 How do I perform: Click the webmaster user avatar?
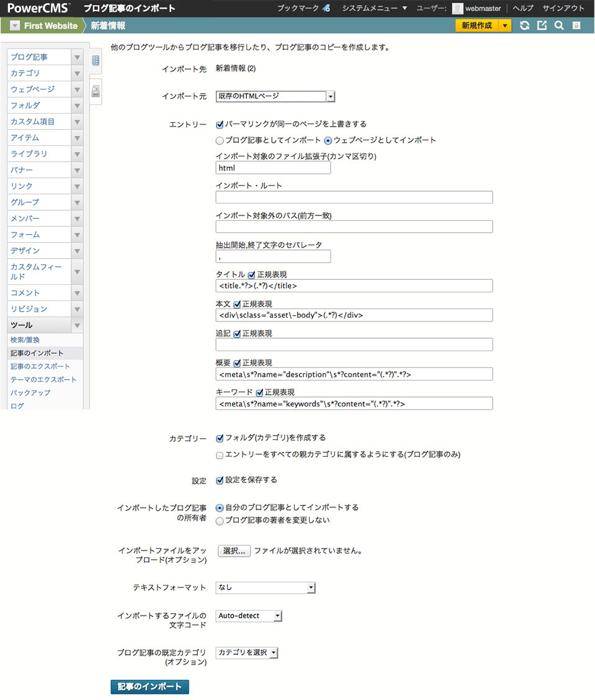coord(457,9)
